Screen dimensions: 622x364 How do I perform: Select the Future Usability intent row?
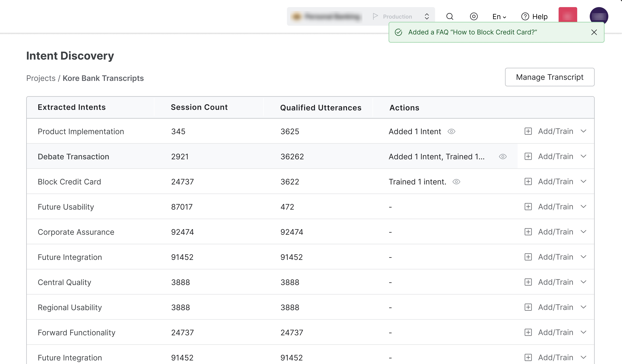[66, 207]
